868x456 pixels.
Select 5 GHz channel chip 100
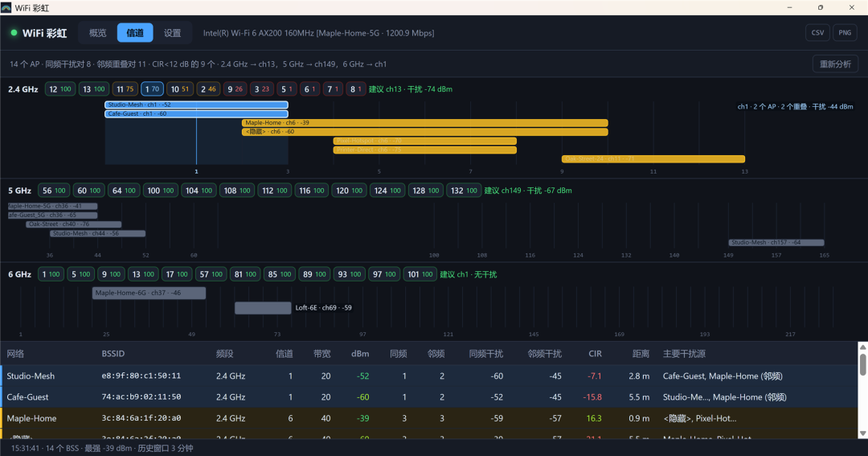tap(161, 191)
